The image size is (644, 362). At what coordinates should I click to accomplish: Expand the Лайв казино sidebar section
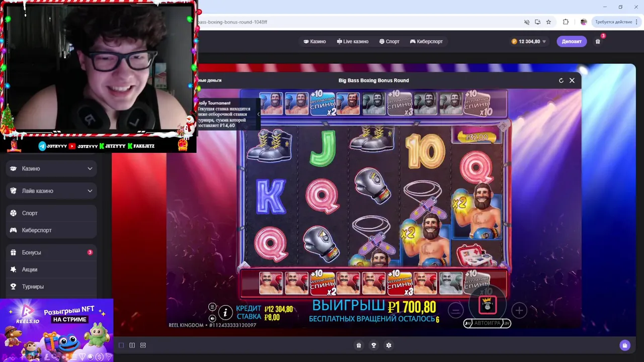(x=51, y=191)
